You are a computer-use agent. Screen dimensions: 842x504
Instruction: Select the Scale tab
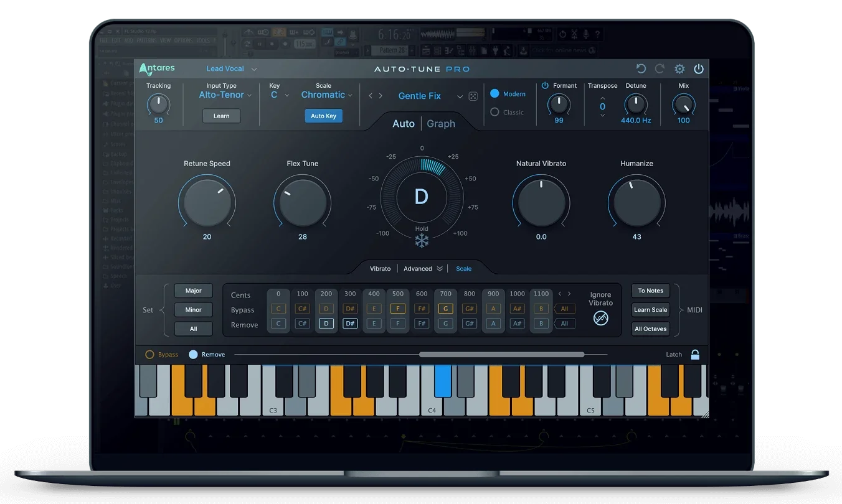(464, 269)
